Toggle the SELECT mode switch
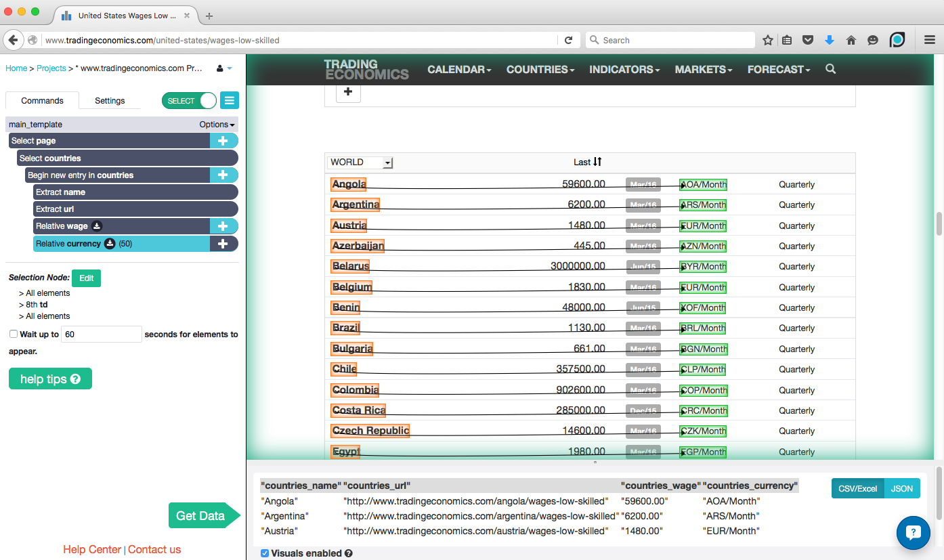This screenshot has height=560, width=944. (189, 101)
